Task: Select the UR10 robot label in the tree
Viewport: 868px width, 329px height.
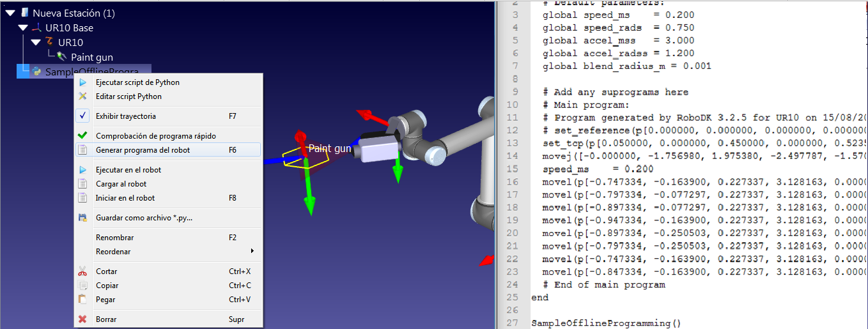Action: (70, 42)
